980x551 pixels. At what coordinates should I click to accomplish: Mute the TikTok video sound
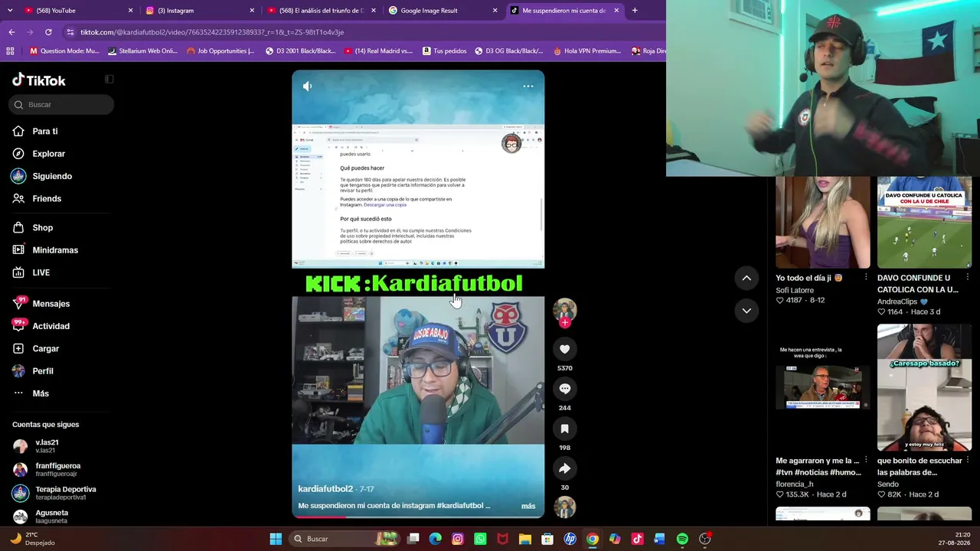click(x=307, y=86)
